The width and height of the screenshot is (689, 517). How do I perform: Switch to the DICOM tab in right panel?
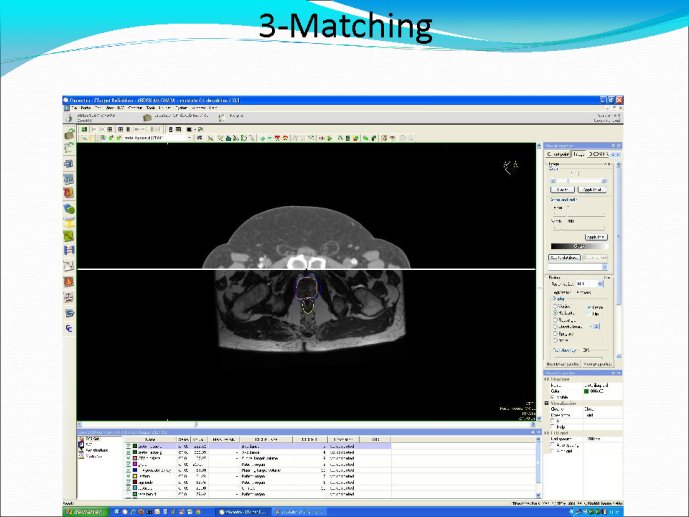coord(598,154)
